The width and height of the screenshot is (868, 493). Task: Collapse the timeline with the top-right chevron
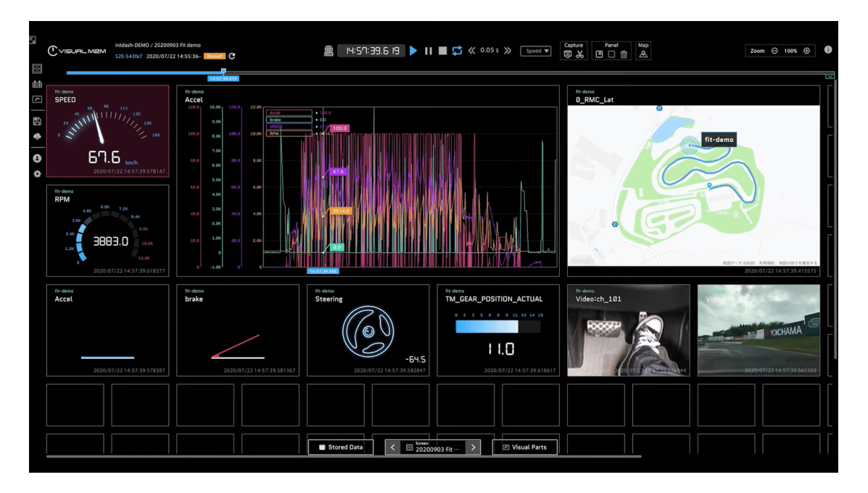coord(830,76)
